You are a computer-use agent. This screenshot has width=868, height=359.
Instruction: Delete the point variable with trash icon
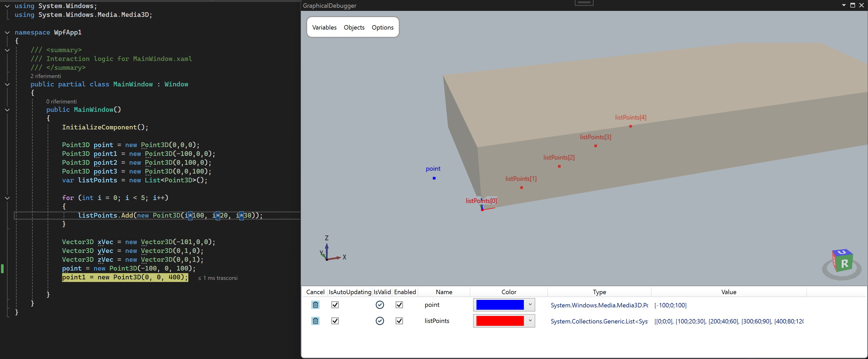315,305
